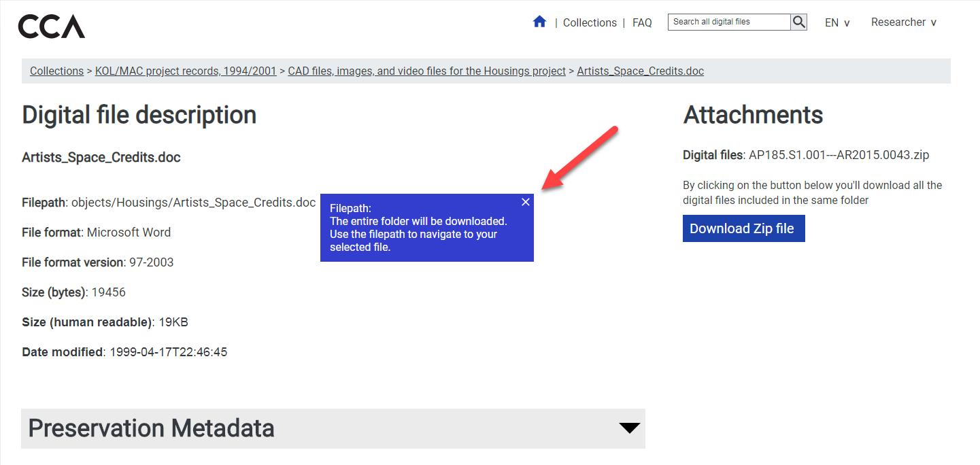980x465 pixels.
Task: Click bold Artists_Space_Credits.doc file title
Action: coord(101,158)
